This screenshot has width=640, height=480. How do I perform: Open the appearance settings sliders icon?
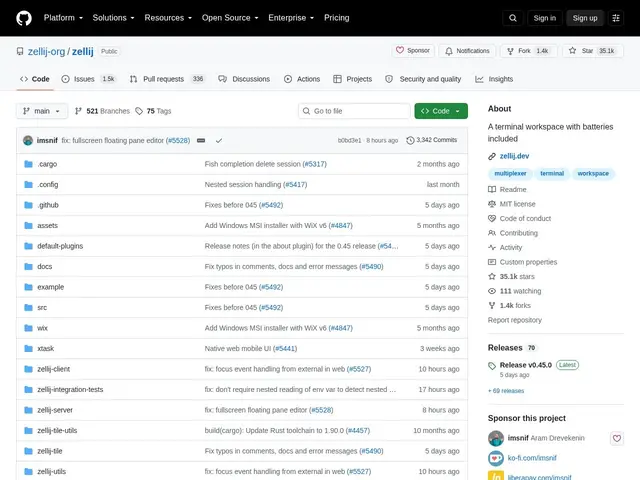[616, 18]
